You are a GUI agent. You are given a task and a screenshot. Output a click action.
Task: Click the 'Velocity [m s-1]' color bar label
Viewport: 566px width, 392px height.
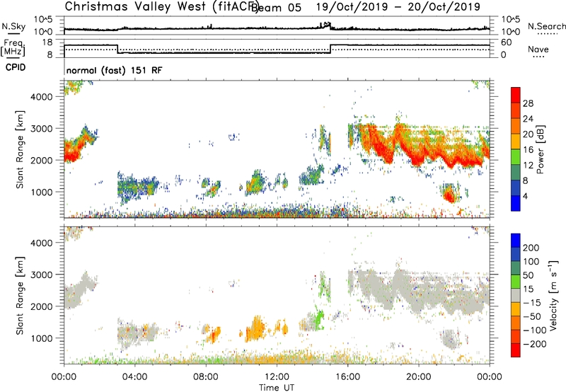[553, 295]
